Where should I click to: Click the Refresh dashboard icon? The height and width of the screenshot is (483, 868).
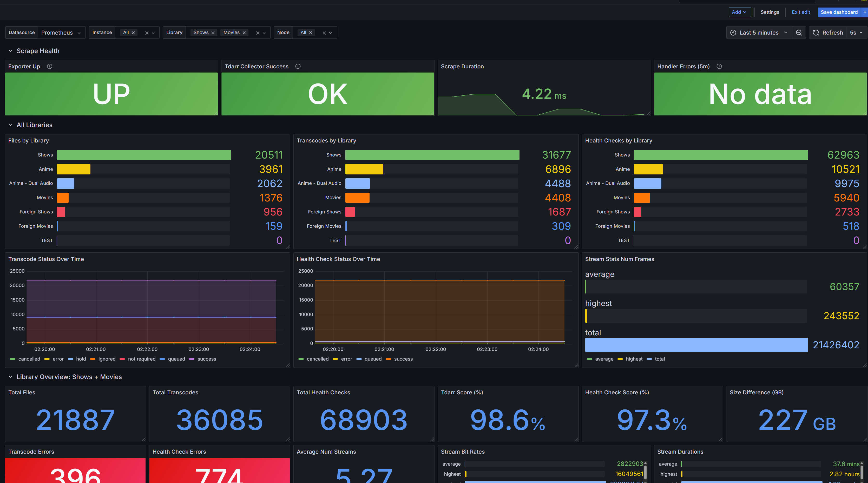pos(816,33)
